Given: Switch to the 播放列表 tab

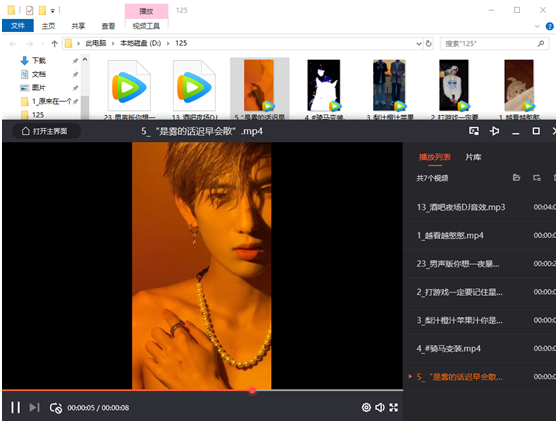Looking at the screenshot, I should coord(435,157).
